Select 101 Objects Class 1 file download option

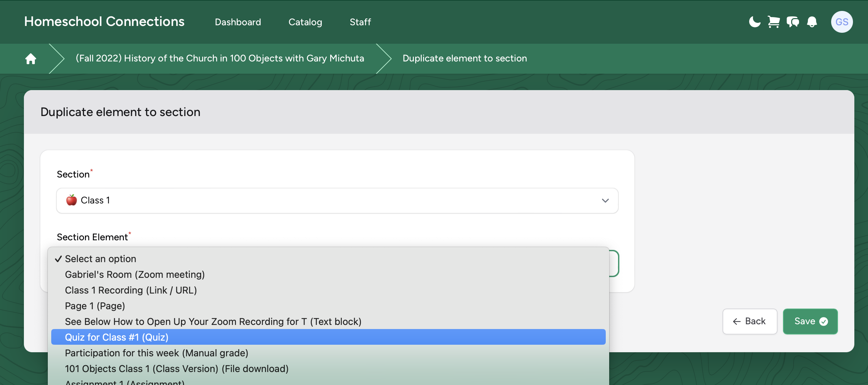point(328,369)
